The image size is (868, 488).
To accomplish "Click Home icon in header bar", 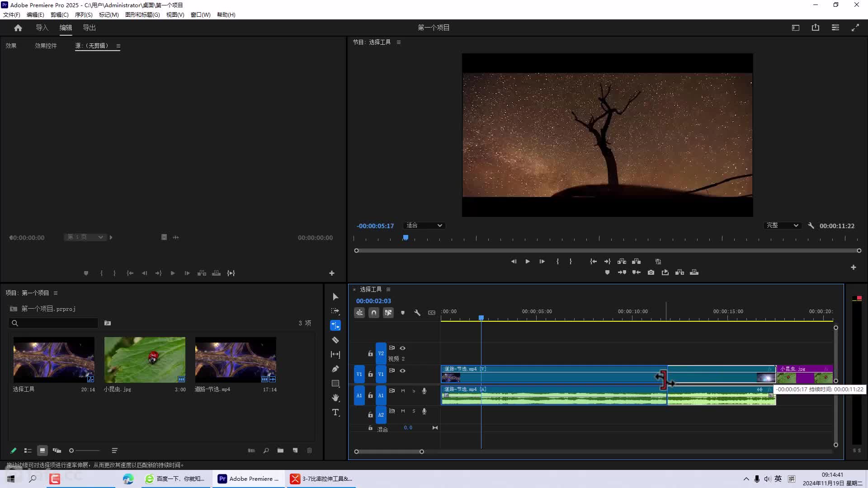I will (18, 28).
